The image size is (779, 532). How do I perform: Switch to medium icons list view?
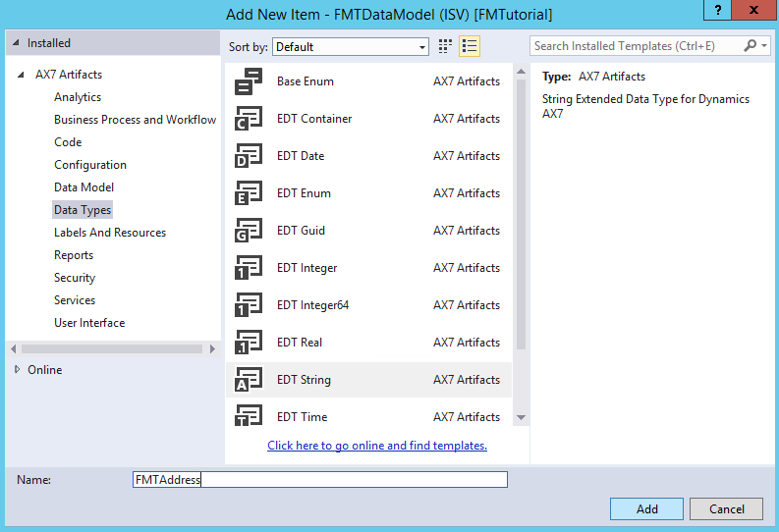pos(470,46)
